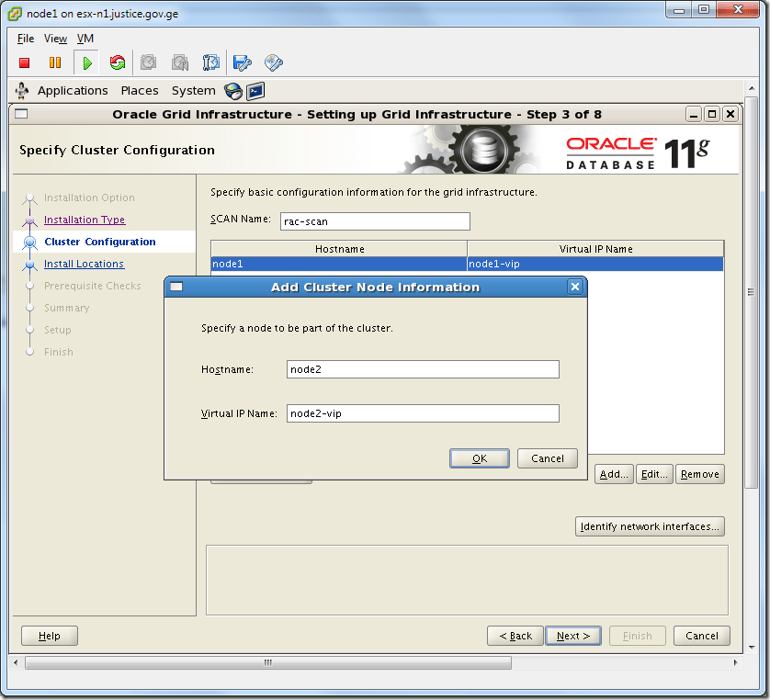
Task: Revert VM to its snapshot
Action: (178, 62)
